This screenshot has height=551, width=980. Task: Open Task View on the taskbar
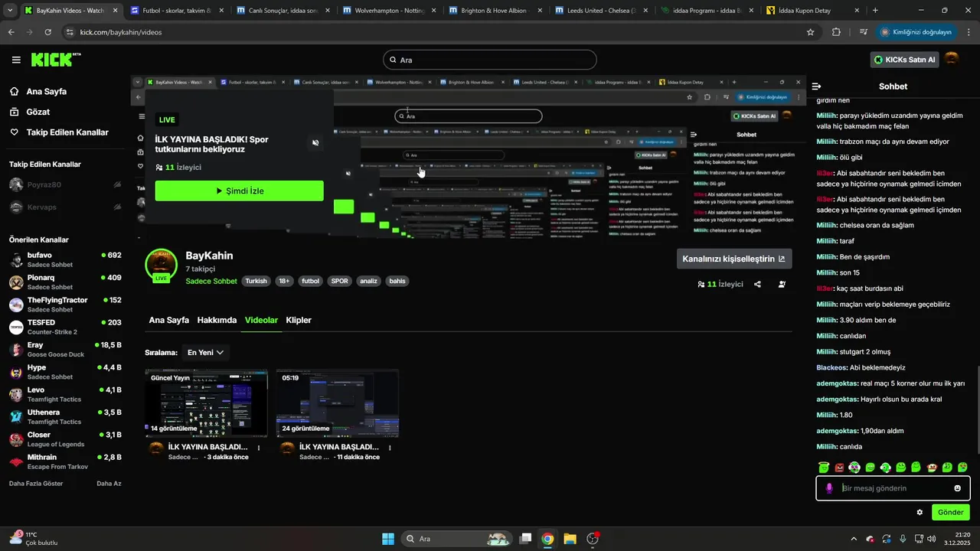pos(525,539)
